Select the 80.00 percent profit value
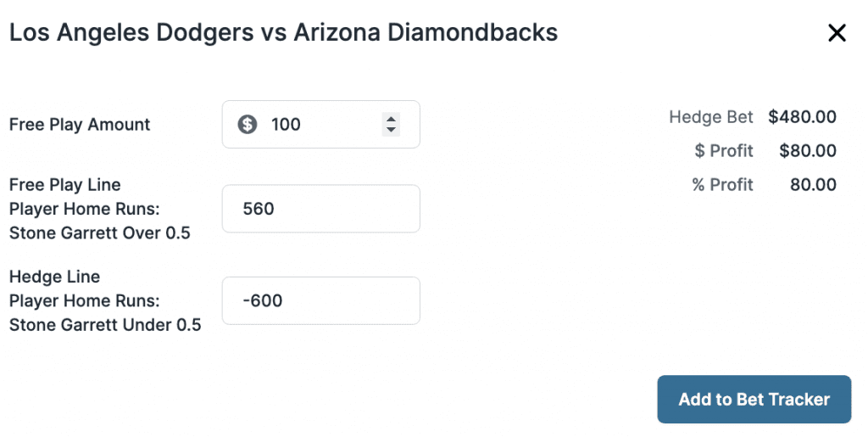Image resolution: width=868 pixels, height=437 pixels. [813, 184]
